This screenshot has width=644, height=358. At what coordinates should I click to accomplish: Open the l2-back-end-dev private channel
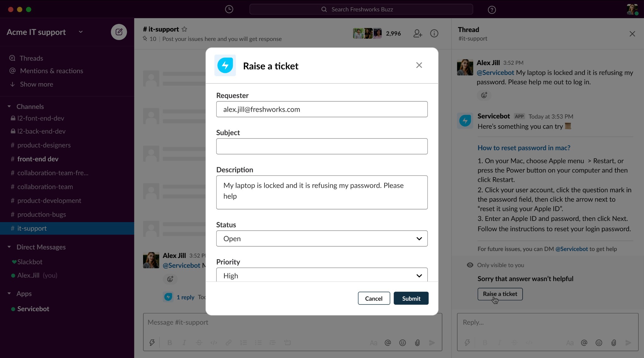41,131
